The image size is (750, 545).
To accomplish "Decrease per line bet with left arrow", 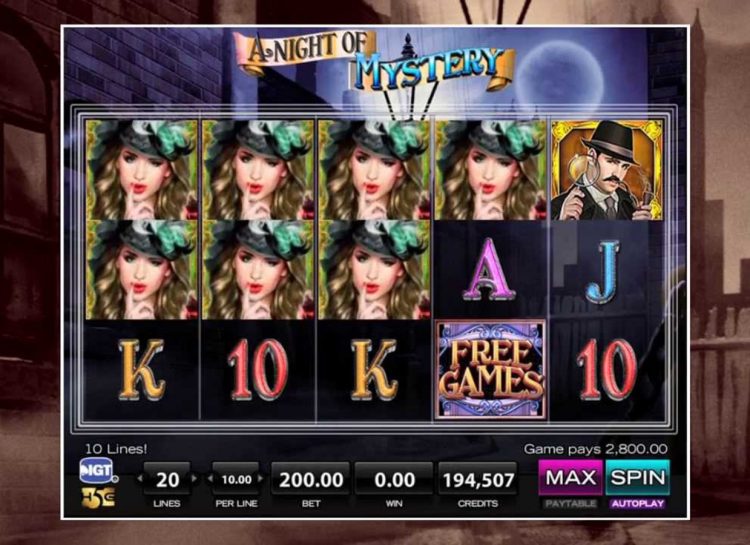I will pos(210,478).
